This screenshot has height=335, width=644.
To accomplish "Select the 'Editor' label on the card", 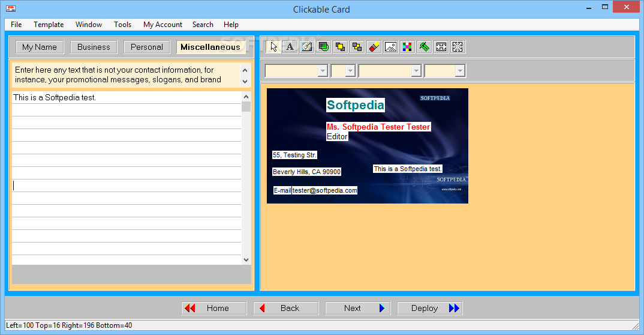I will [x=337, y=136].
